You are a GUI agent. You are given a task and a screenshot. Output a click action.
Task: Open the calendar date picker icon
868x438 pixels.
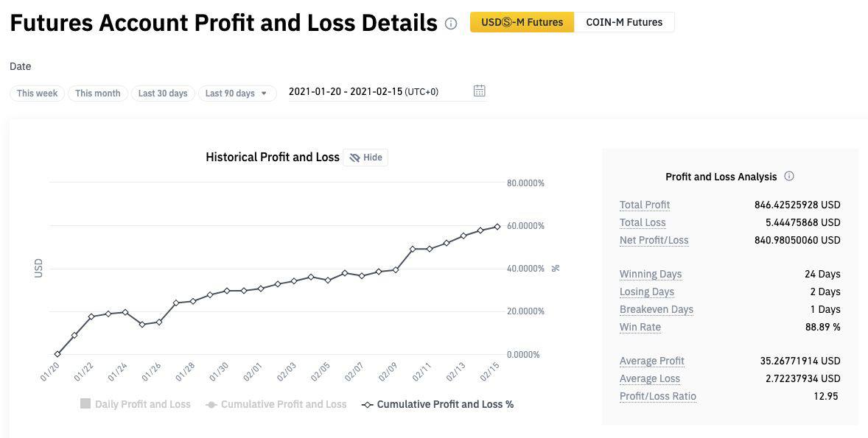pos(479,91)
